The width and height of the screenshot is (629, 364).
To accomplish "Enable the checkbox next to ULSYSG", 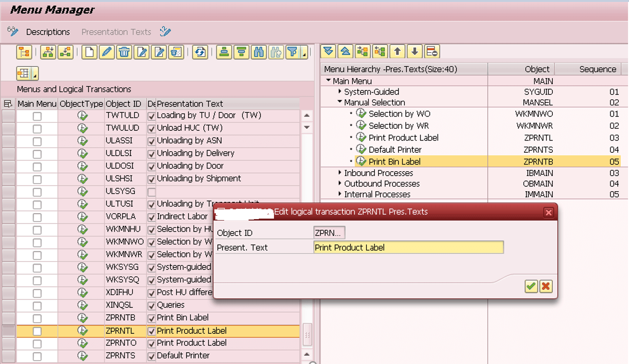I will tap(151, 191).
